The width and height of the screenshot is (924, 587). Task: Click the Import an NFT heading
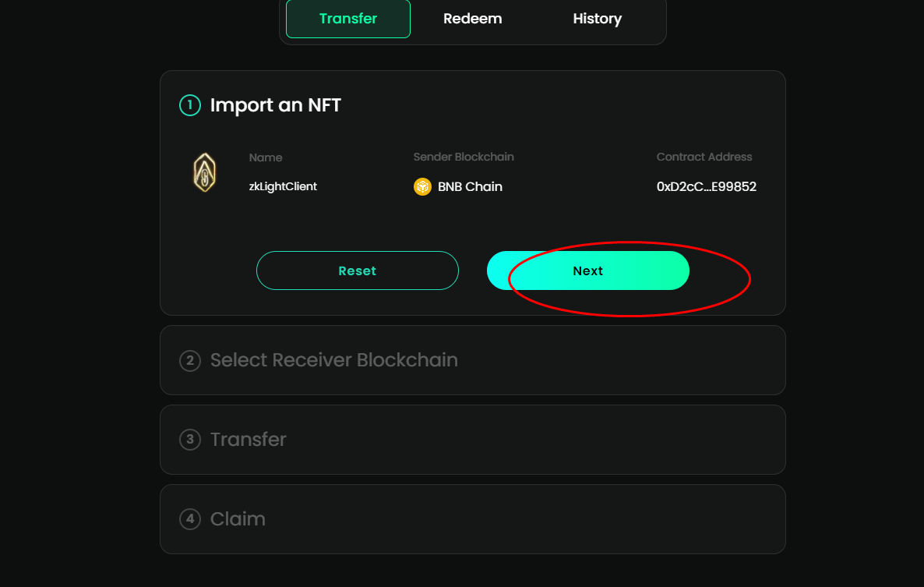coord(276,105)
